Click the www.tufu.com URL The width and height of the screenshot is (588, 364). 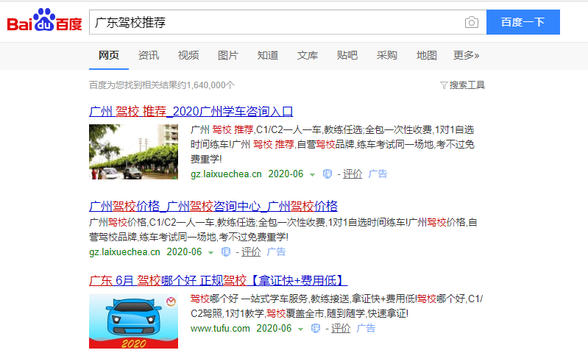[x=220, y=329]
